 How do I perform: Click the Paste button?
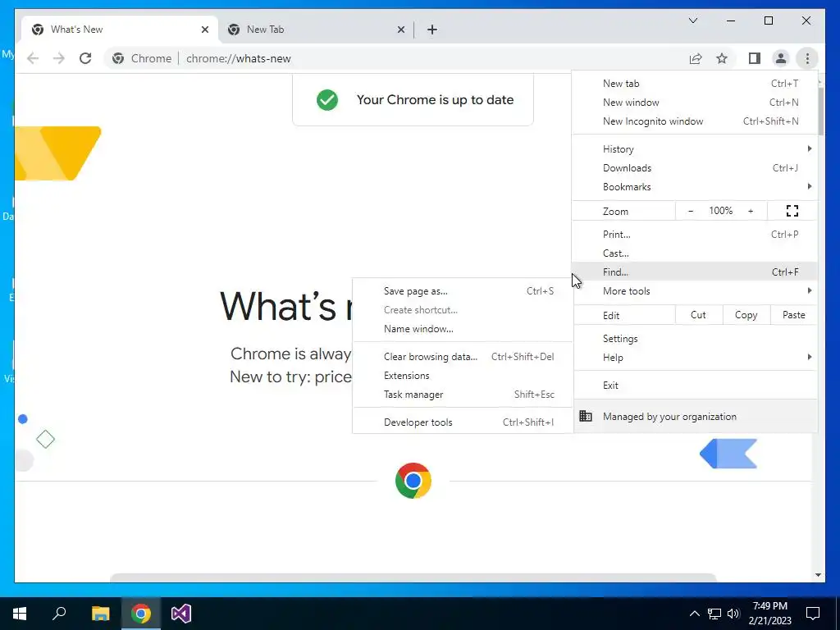pos(794,315)
